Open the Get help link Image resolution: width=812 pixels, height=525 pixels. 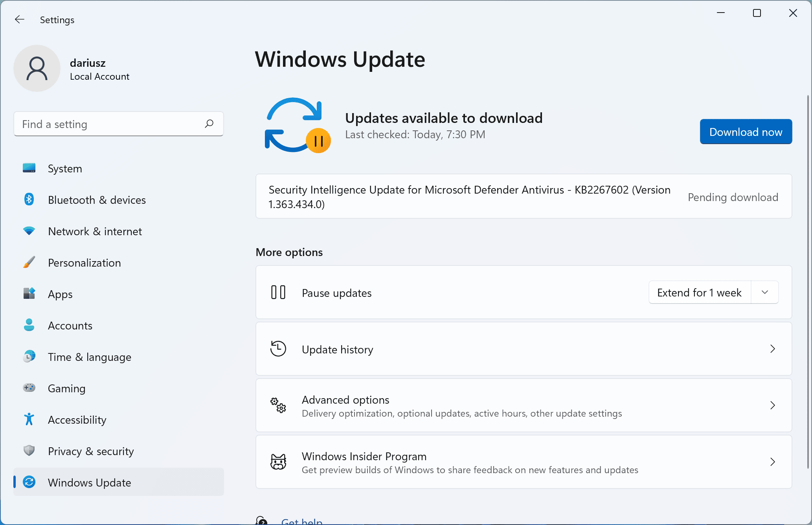pyautogui.click(x=302, y=521)
